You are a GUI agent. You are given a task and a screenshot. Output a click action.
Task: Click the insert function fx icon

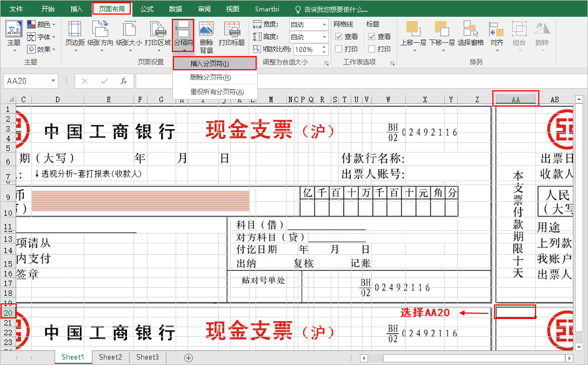(123, 81)
